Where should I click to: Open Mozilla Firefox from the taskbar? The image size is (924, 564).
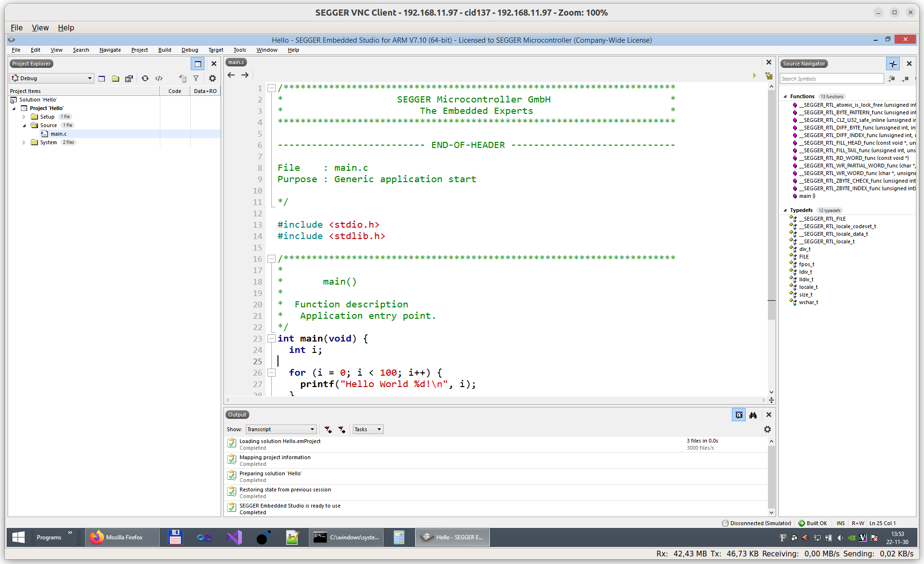[x=122, y=537]
